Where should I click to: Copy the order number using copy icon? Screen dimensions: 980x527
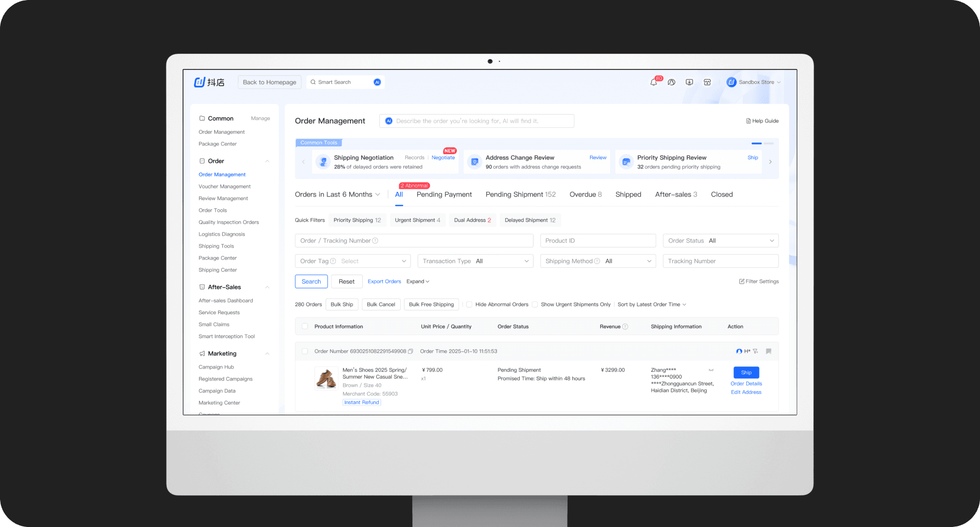click(x=410, y=351)
